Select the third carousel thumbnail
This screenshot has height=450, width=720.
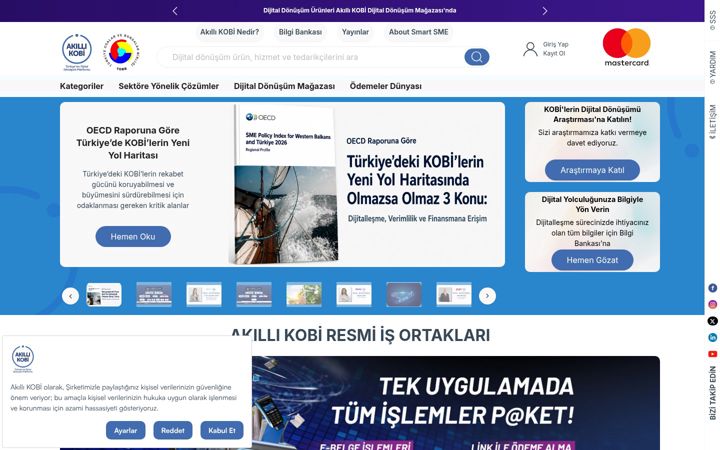204,294
